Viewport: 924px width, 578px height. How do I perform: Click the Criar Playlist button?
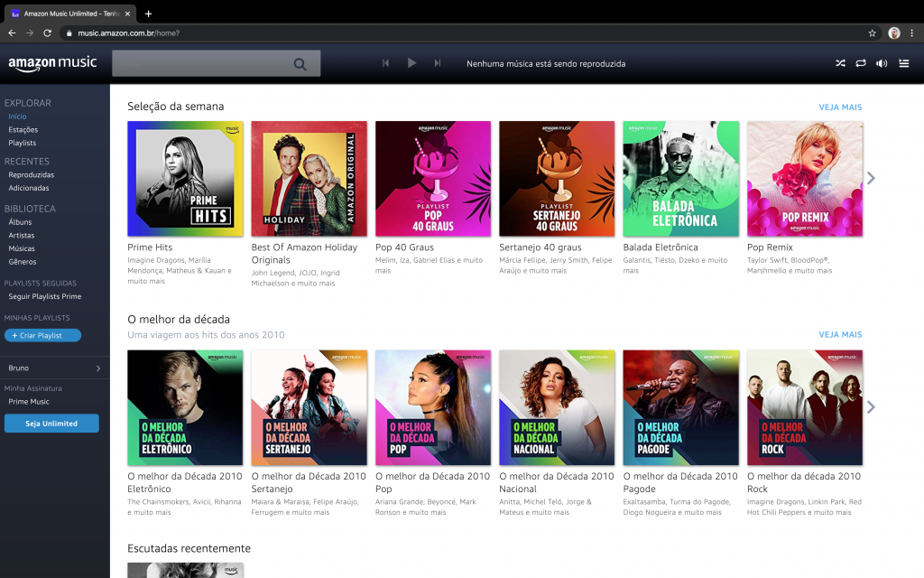click(42, 335)
